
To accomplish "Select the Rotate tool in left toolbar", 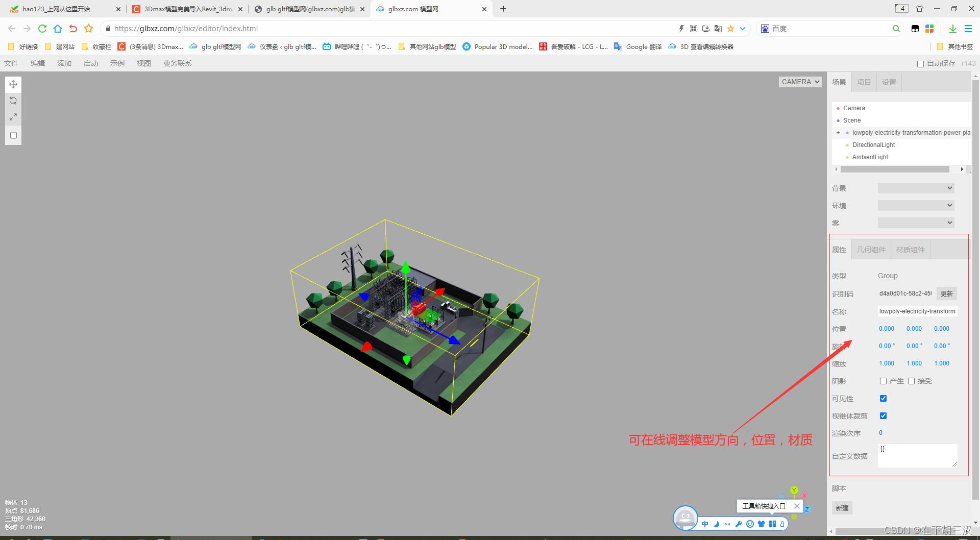I will 13,101.
